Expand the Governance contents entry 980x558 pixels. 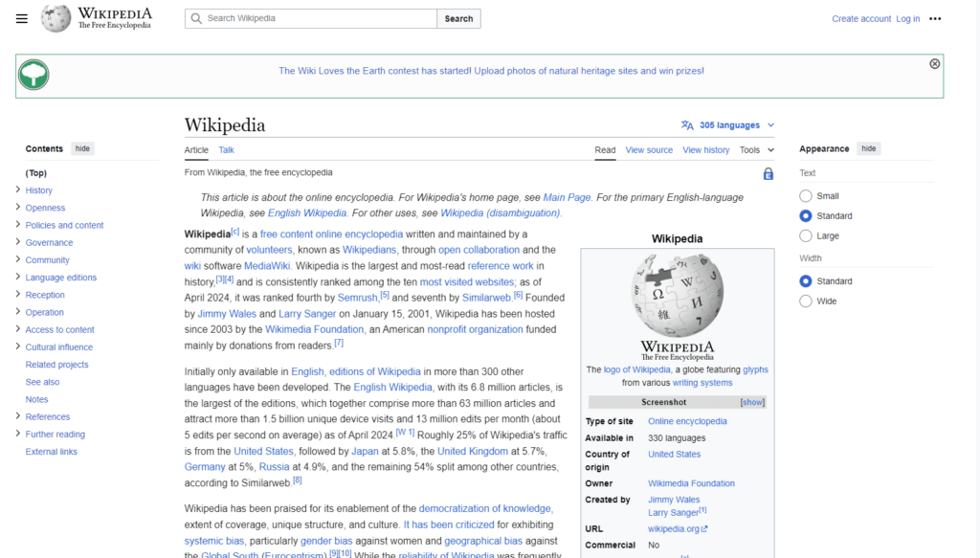point(17,242)
